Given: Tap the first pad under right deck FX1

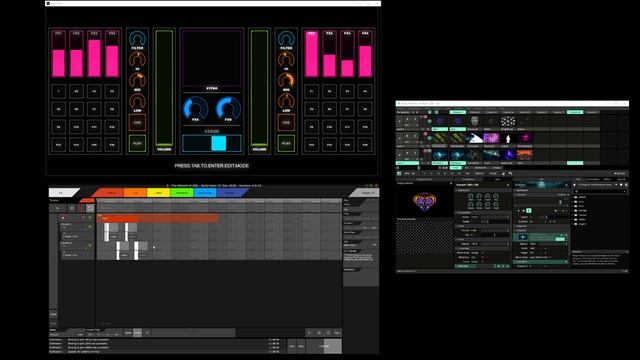Looking at the screenshot, I should click(311, 91).
